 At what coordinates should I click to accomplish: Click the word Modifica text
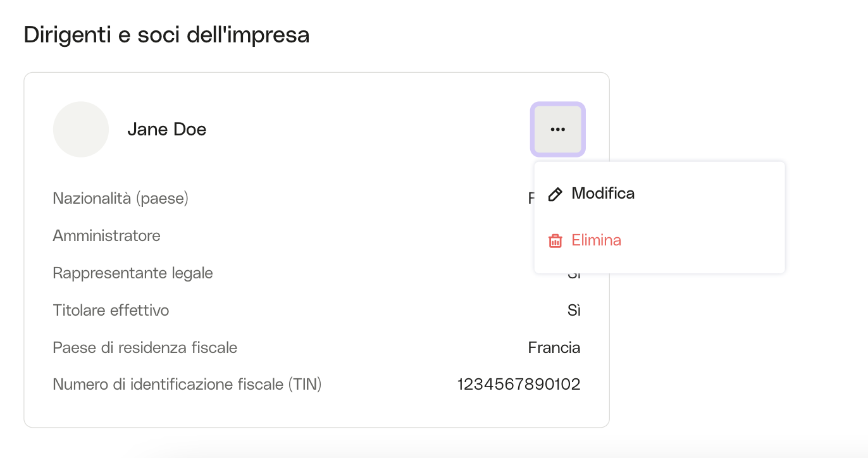point(603,194)
